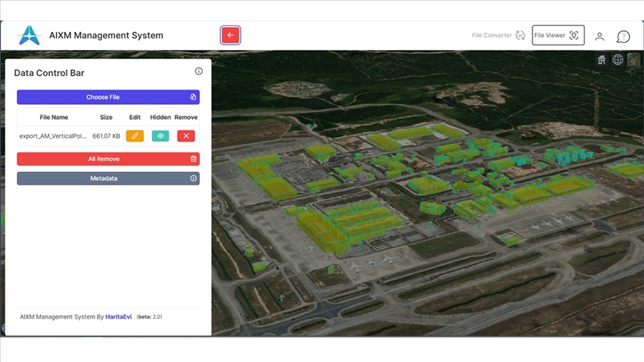Follow the HaritaEvi link in the footer
The image size is (644, 362).
pos(119,317)
